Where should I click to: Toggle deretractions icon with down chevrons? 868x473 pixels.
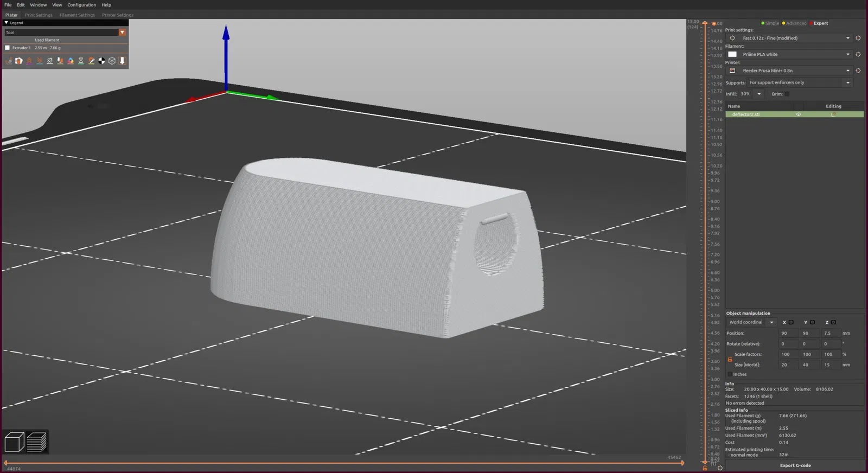point(40,61)
